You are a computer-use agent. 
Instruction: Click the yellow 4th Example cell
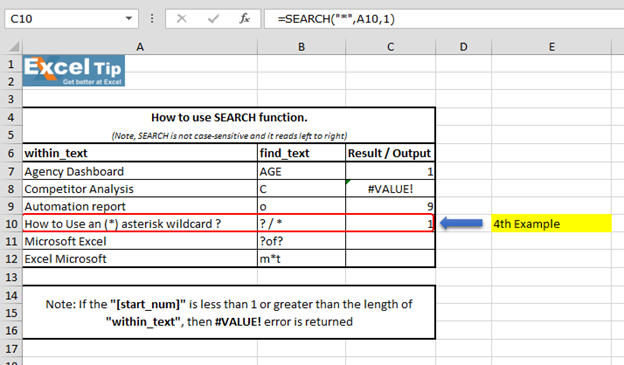pos(551,224)
